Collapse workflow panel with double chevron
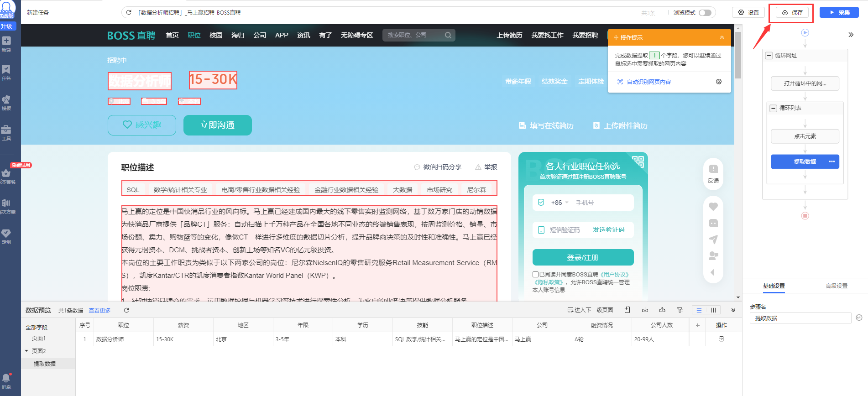The width and height of the screenshot is (868, 396). [x=851, y=35]
